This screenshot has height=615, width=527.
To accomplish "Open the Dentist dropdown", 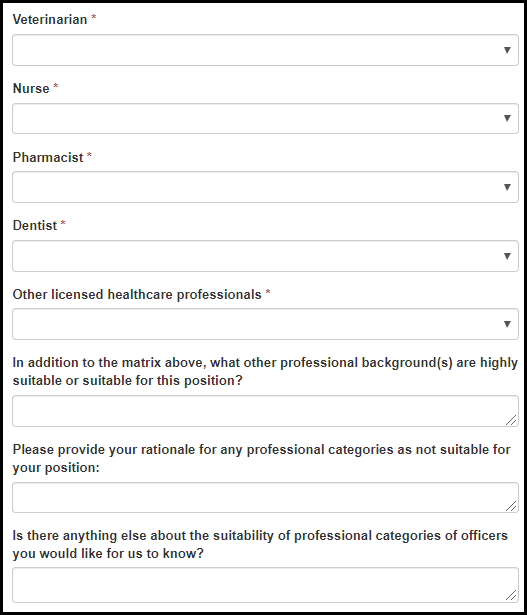I will (x=265, y=256).
